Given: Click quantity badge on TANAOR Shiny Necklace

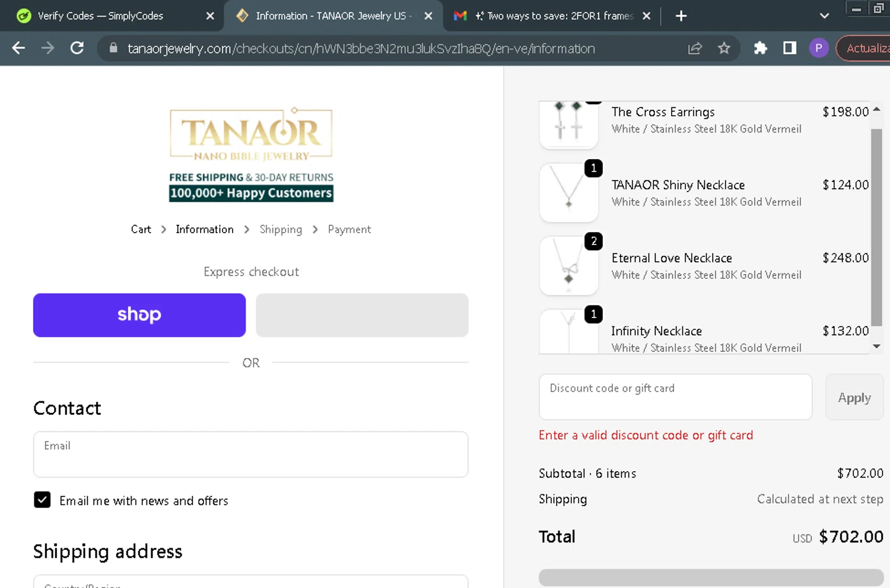Looking at the screenshot, I should coord(593,169).
